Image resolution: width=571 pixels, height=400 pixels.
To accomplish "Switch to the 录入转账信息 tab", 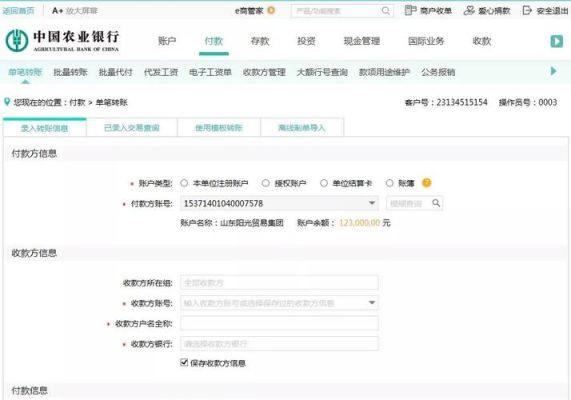I will pos(44,128).
